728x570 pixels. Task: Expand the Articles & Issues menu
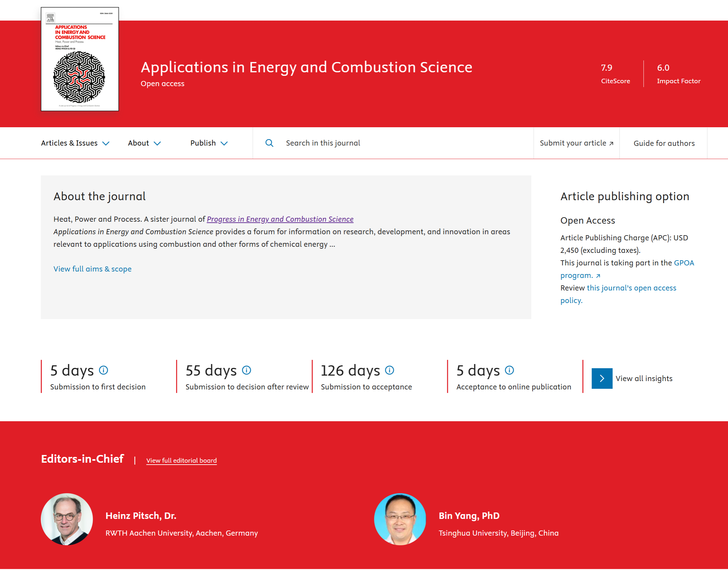coord(75,143)
